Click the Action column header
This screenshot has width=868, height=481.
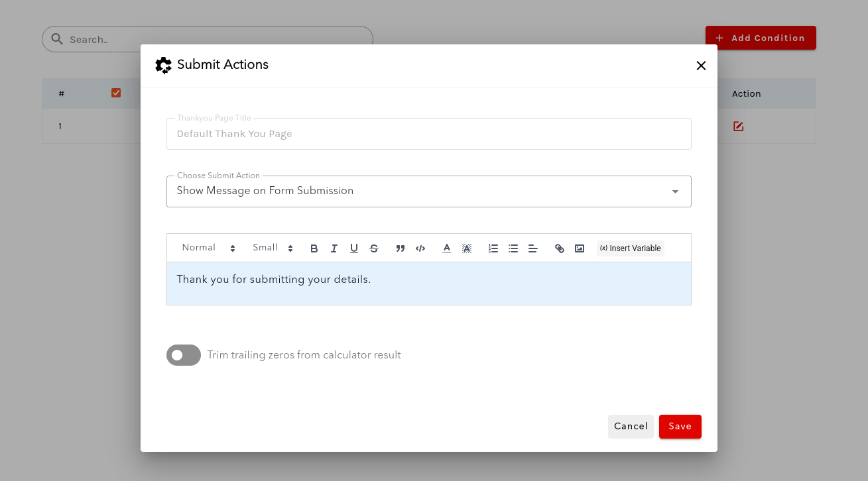pyautogui.click(x=747, y=93)
